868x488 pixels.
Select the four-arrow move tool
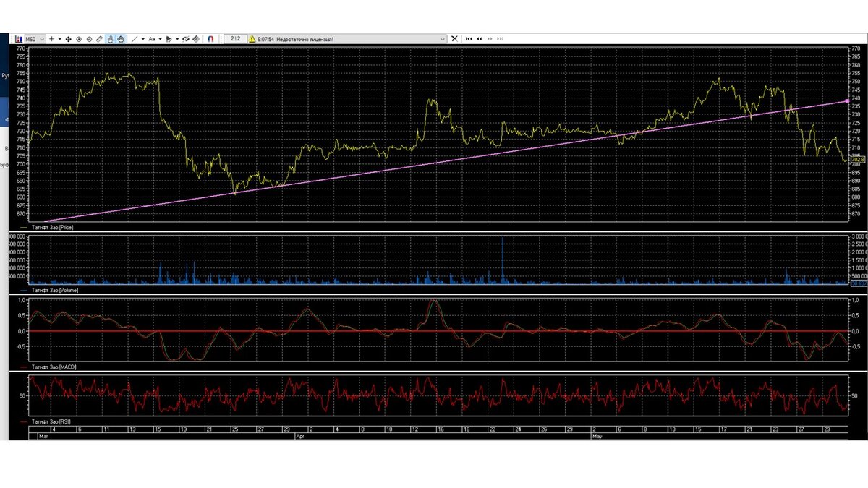(69, 39)
